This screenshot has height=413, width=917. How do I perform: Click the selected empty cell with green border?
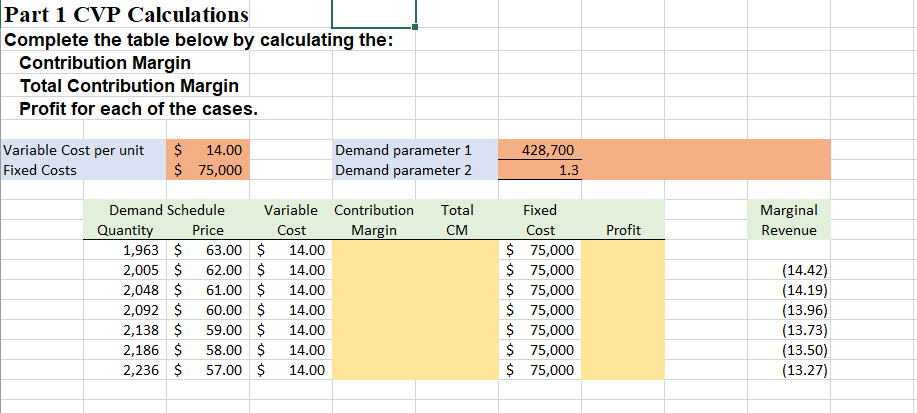(374, 14)
